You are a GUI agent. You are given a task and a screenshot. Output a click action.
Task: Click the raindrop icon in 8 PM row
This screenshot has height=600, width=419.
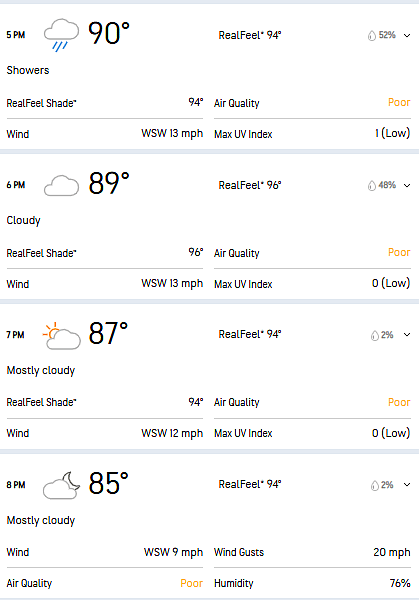375,486
